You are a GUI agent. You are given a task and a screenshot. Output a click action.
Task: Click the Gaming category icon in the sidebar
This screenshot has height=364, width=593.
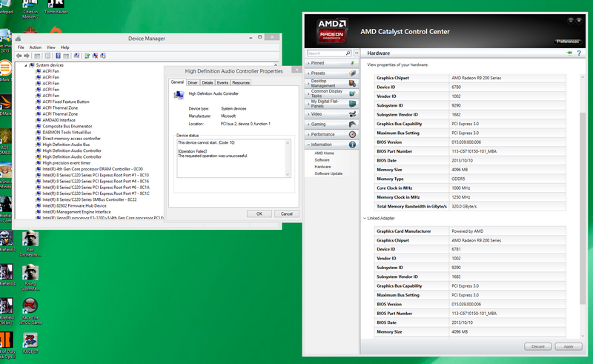tap(352, 124)
